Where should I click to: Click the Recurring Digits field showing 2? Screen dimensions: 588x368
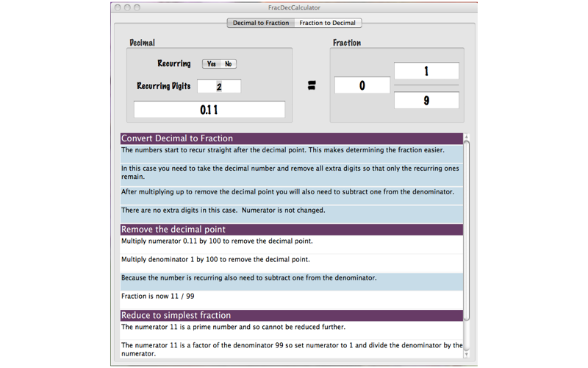[x=219, y=86]
